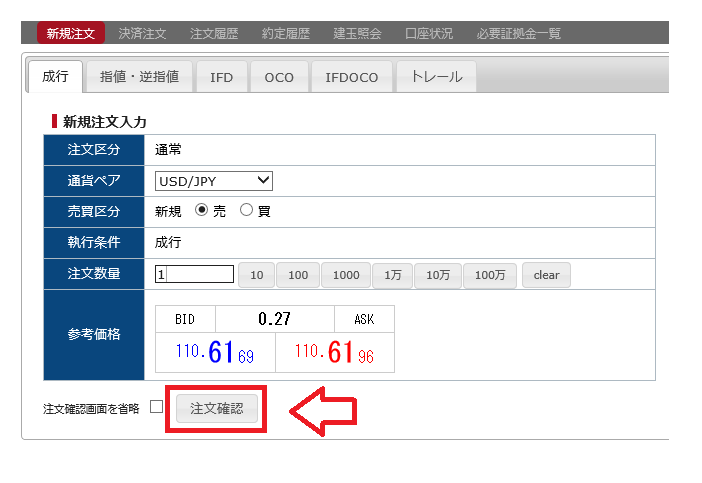Image resolution: width=702 pixels, height=483 pixels.
Task: Click the 参考価格 row label
Action: point(94,334)
